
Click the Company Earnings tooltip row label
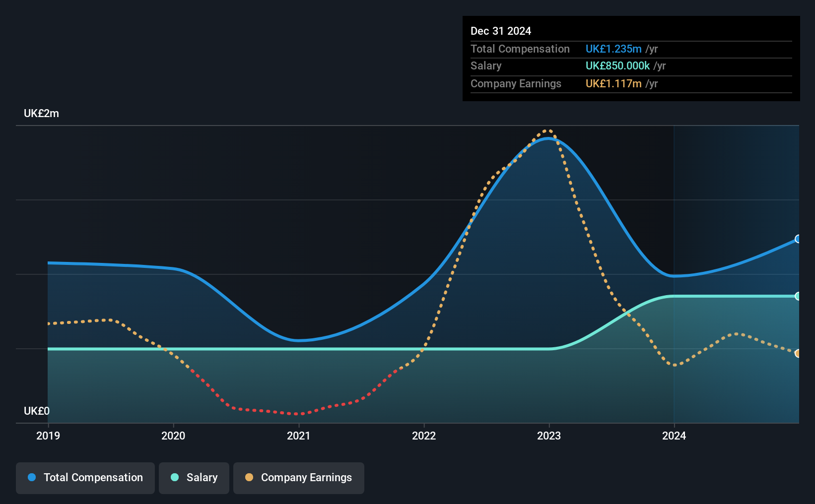(x=516, y=84)
